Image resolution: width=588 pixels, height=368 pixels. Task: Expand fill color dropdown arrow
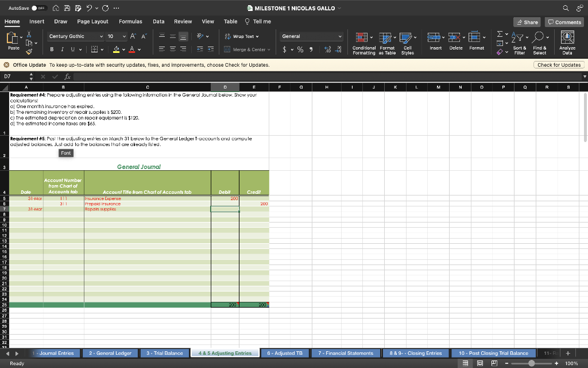[x=123, y=49]
